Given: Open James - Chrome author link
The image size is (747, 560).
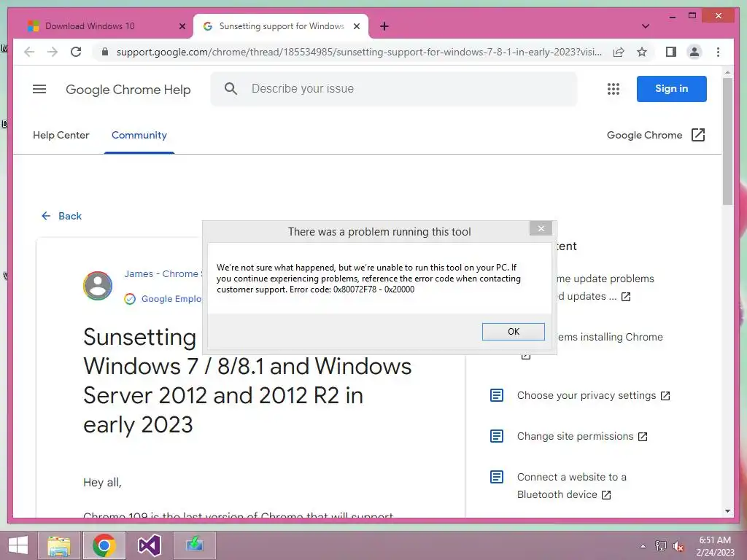Looking at the screenshot, I should [163, 274].
